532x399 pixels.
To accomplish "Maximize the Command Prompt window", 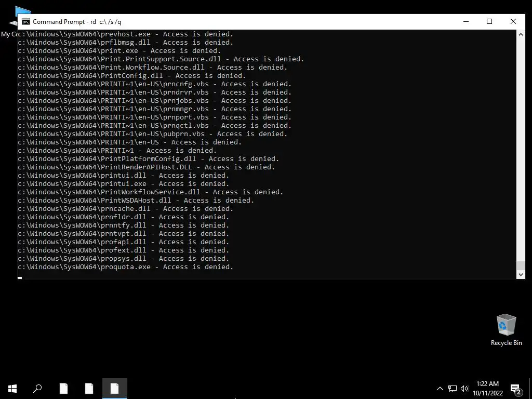I will point(489,21).
